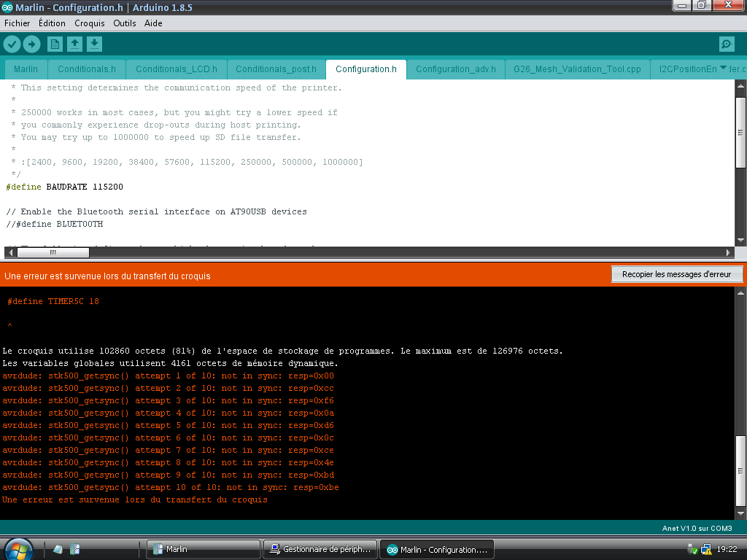Click the editor vertical scrollbar thumb

coord(740,133)
